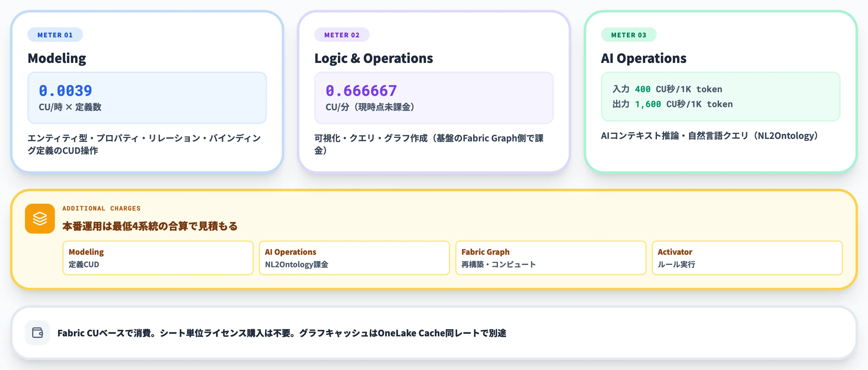Select the METER 02 badge
This screenshot has height=370, width=868.
[342, 35]
